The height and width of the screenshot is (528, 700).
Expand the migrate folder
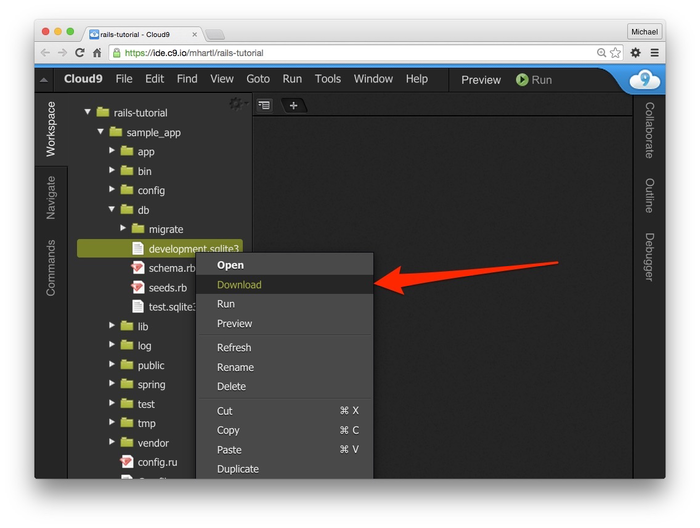[x=123, y=229]
